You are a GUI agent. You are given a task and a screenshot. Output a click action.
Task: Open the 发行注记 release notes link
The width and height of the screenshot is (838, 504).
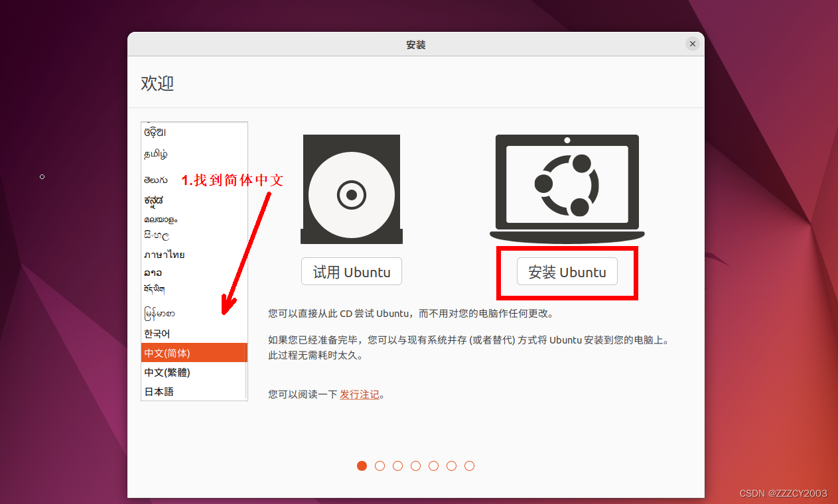click(360, 395)
